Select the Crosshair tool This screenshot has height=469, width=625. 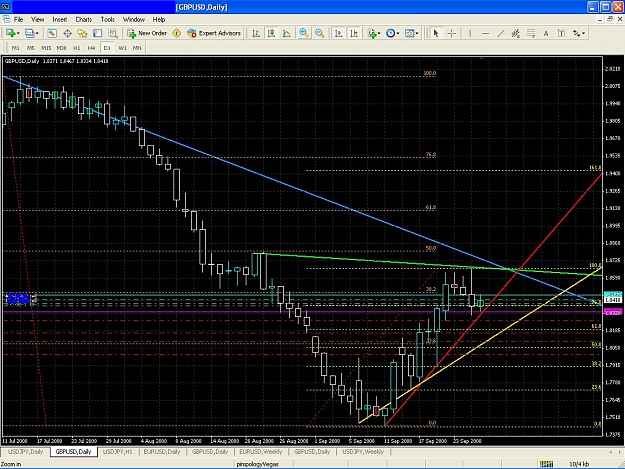pos(452,33)
